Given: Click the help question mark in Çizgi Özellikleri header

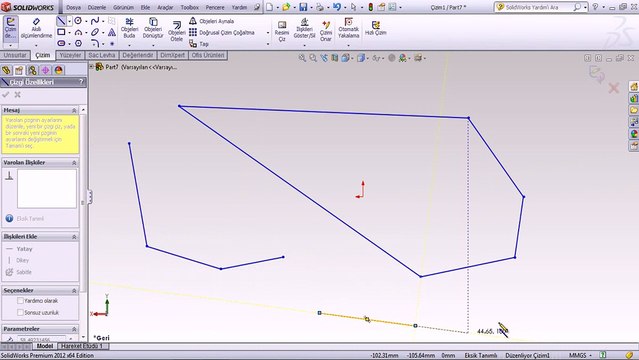Looking at the screenshot, I should coord(81,82).
